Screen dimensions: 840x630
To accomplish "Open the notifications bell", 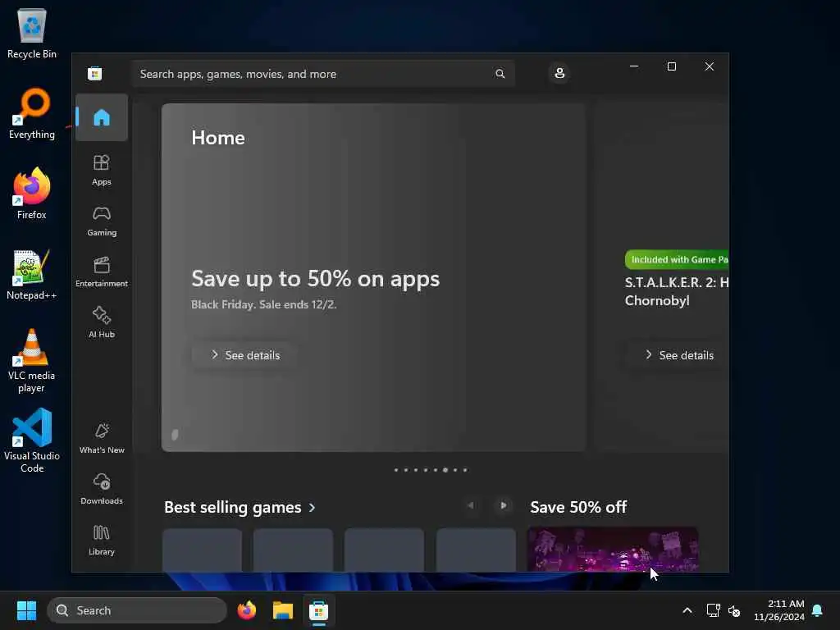I will point(818,610).
